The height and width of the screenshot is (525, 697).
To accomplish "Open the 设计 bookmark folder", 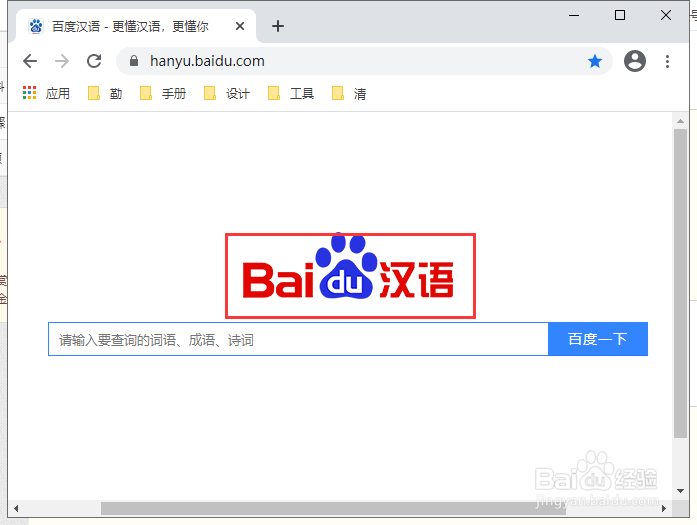I will (x=227, y=93).
